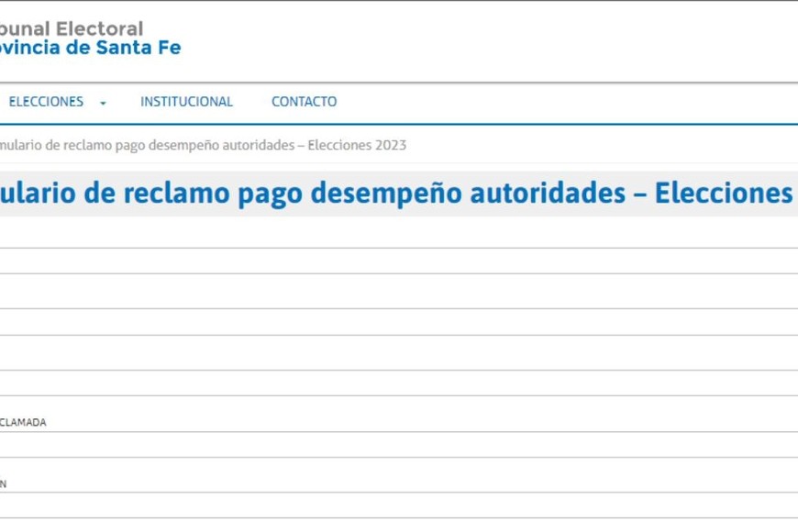Image resolution: width=798 pixels, height=532 pixels.
Task: Click the blue page heading about reclamo pago
Action: tap(394, 194)
